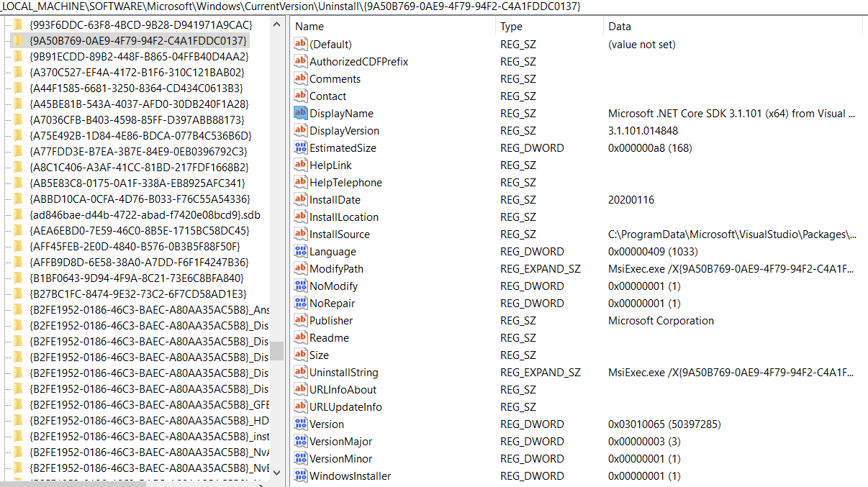Viewport: 868px width, 487px height.
Task: Click the registry path address bar
Action: pos(288,6)
